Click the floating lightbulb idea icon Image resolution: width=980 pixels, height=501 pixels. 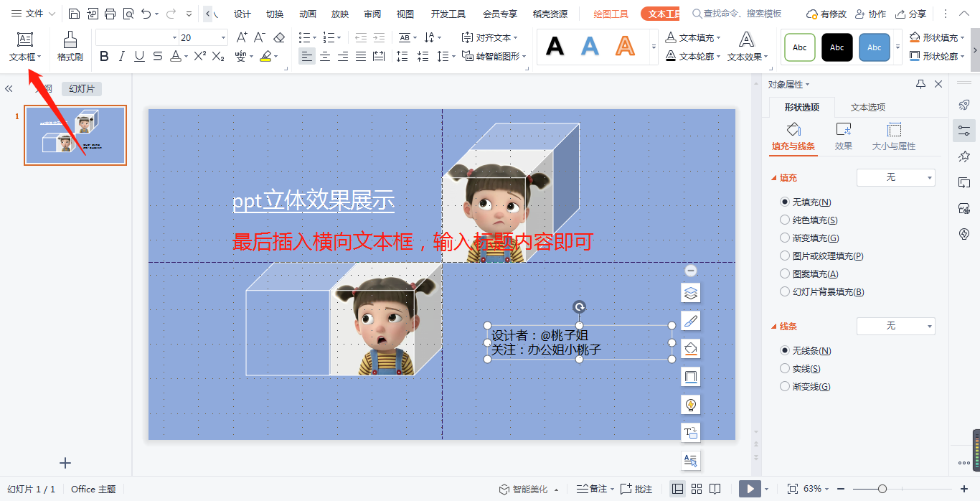[691, 405]
